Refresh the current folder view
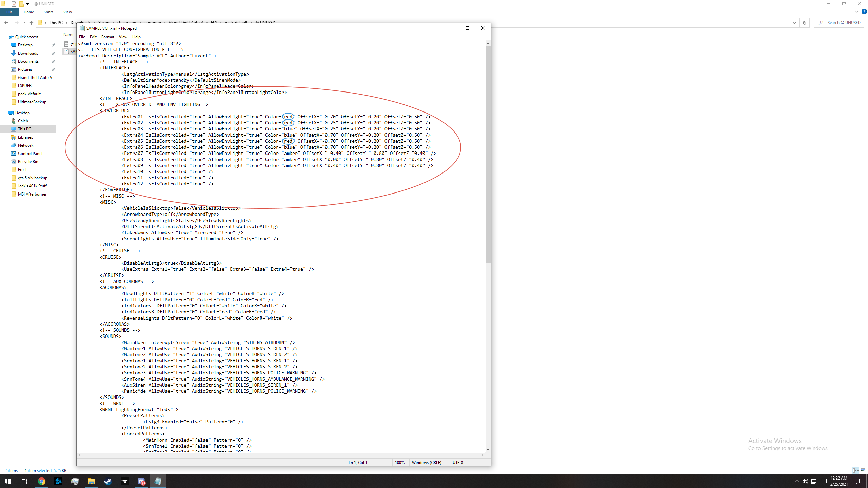The image size is (868, 488). pyautogui.click(x=804, y=23)
